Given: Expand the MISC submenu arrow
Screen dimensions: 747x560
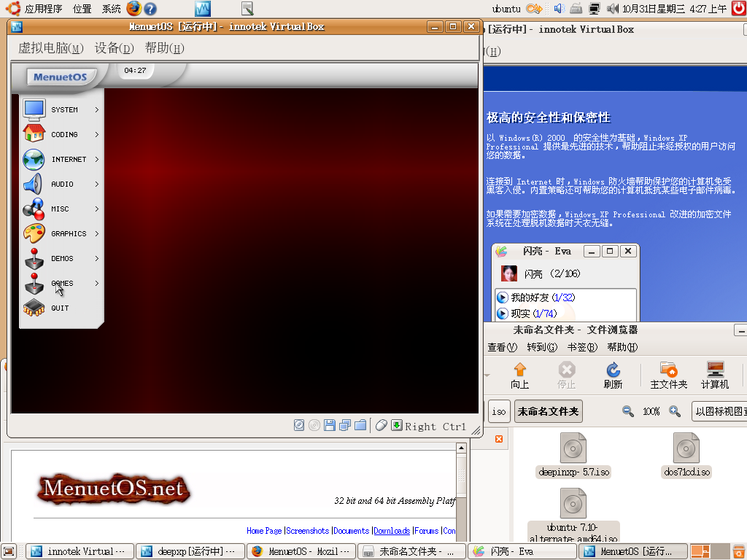Looking at the screenshot, I should (x=97, y=209).
